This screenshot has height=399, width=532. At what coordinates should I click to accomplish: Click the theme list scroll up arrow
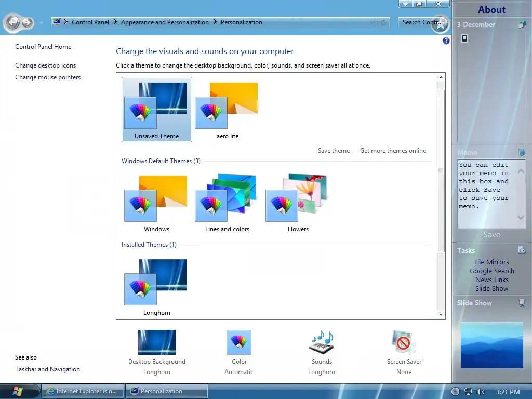[x=441, y=77]
